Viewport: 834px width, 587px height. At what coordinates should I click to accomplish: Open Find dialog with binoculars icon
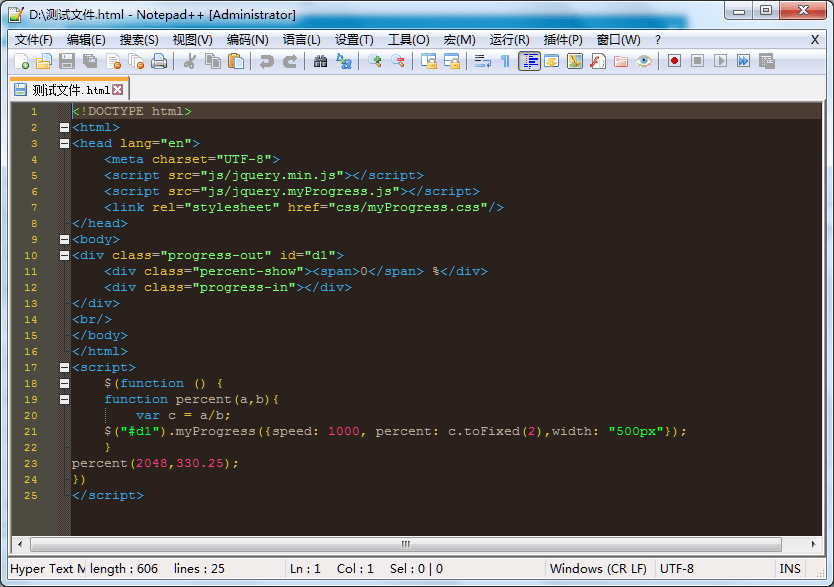click(320, 61)
